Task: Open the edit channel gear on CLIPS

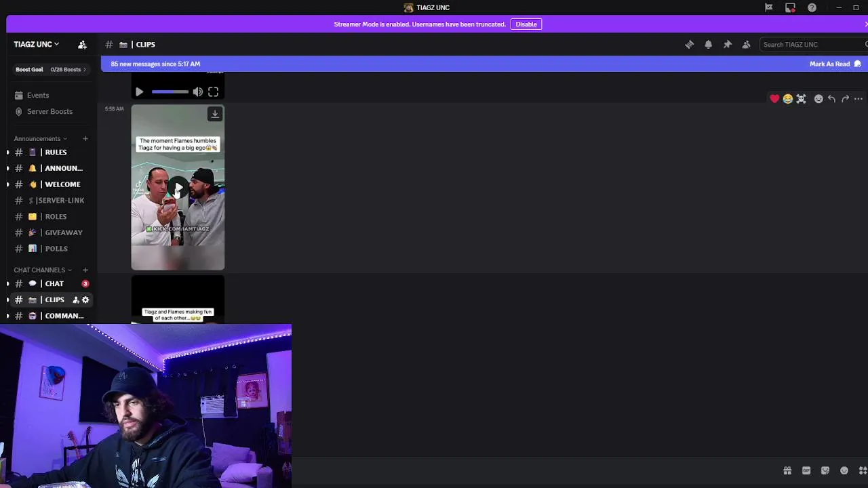Action: [85, 300]
